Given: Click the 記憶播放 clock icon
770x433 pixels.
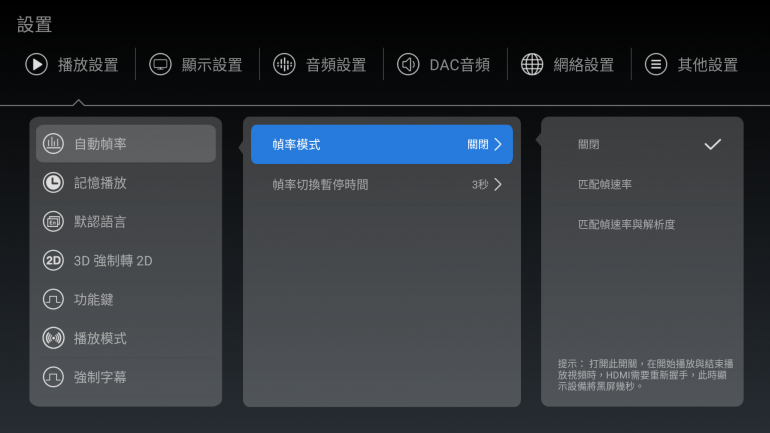Looking at the screenshot, I should [53, 183].
